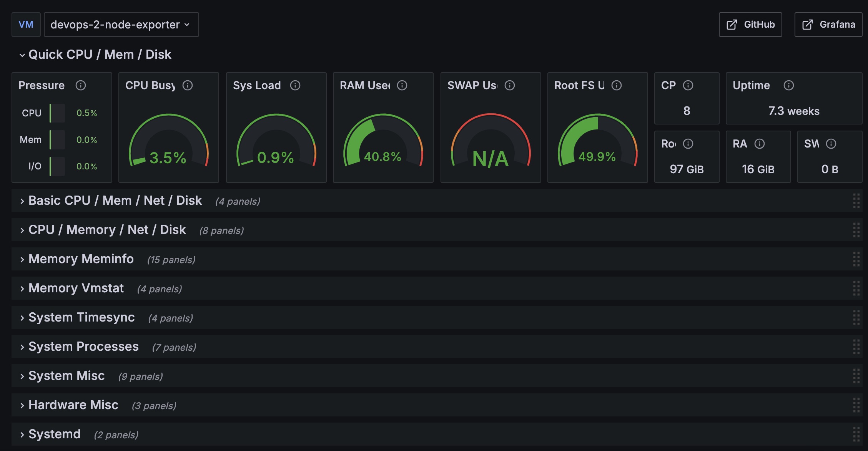Click the CPU cores value 8

click(687, 111)
